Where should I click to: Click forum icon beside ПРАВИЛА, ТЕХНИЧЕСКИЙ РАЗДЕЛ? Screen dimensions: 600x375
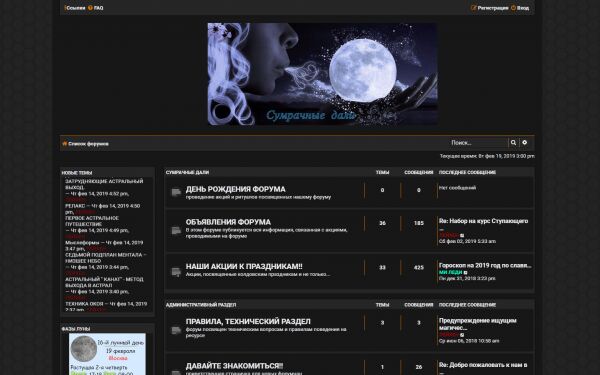[176, 330]
